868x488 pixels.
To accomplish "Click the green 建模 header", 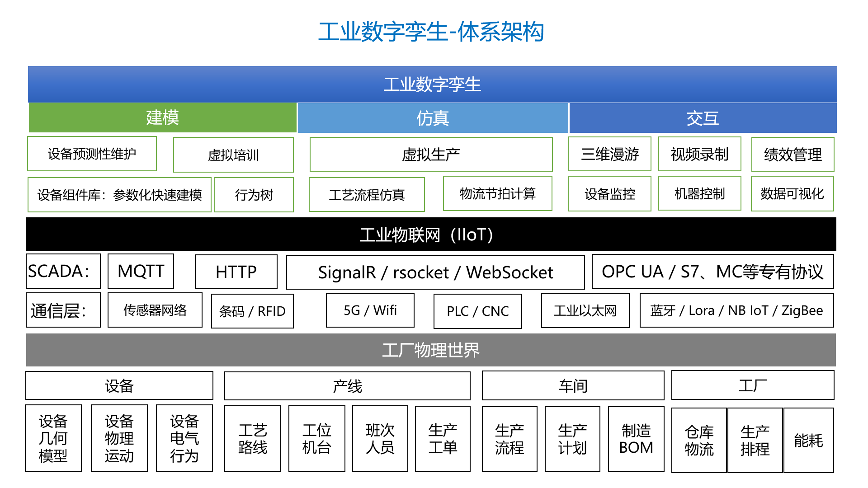I will tap(162, 117).
